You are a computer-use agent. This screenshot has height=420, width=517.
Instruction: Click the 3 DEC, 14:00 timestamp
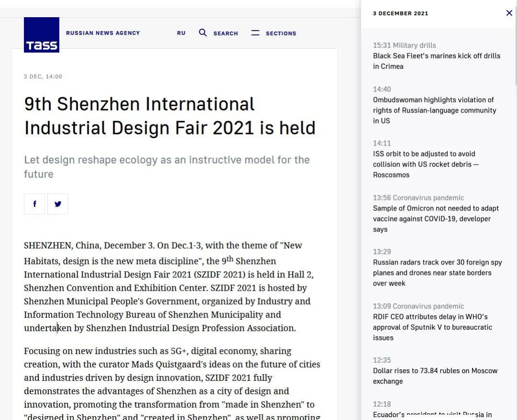click(43, 77)
